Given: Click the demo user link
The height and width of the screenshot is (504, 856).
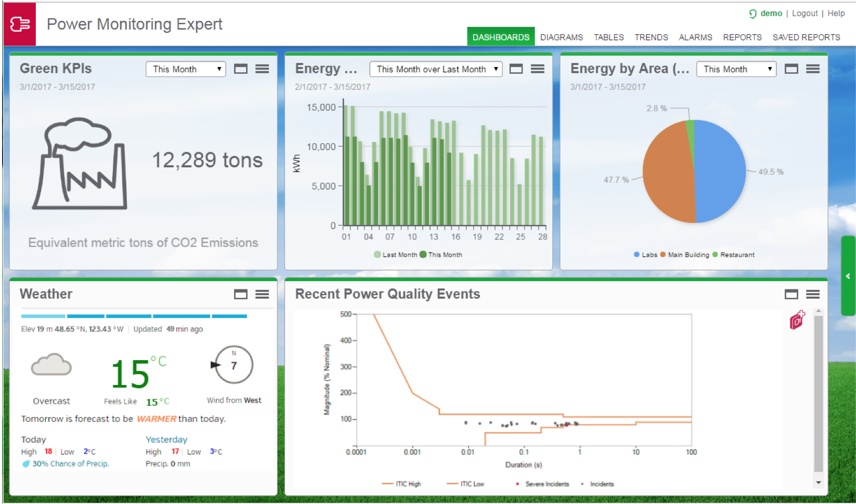Looking at the screenshot, I should [x=771, y=14].
